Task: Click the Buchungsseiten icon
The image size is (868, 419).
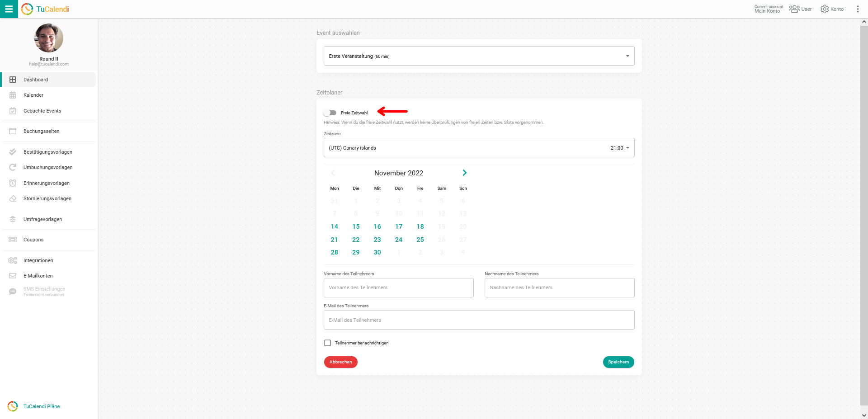Action: [13, 131]
